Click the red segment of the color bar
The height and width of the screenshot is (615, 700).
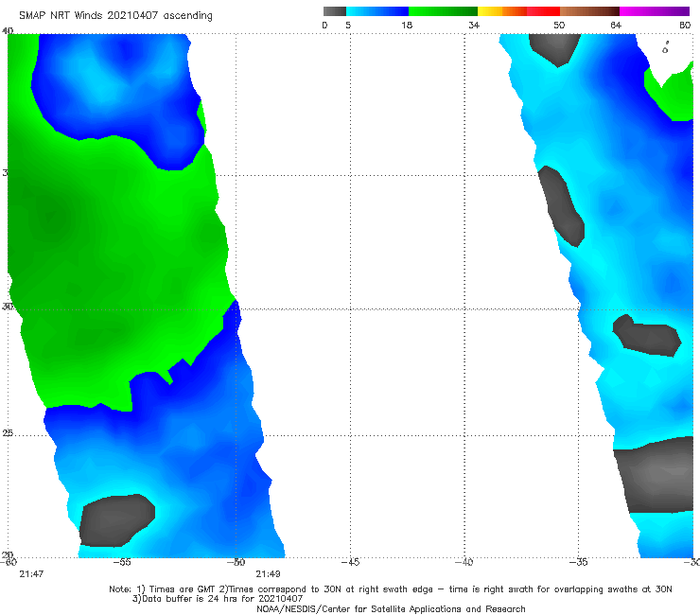pos(543,11)
